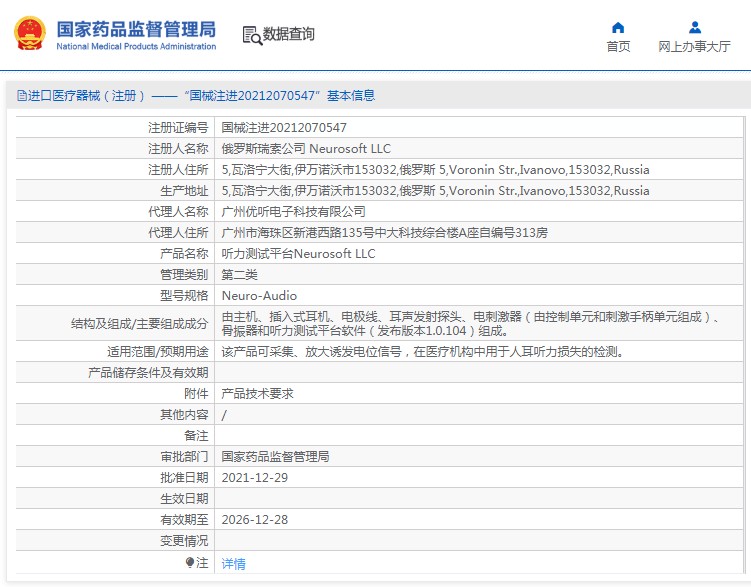Viewport: 751px width, 587px height.
Task: Click the 结构及组成 description text
Action: tap(470, 324)
